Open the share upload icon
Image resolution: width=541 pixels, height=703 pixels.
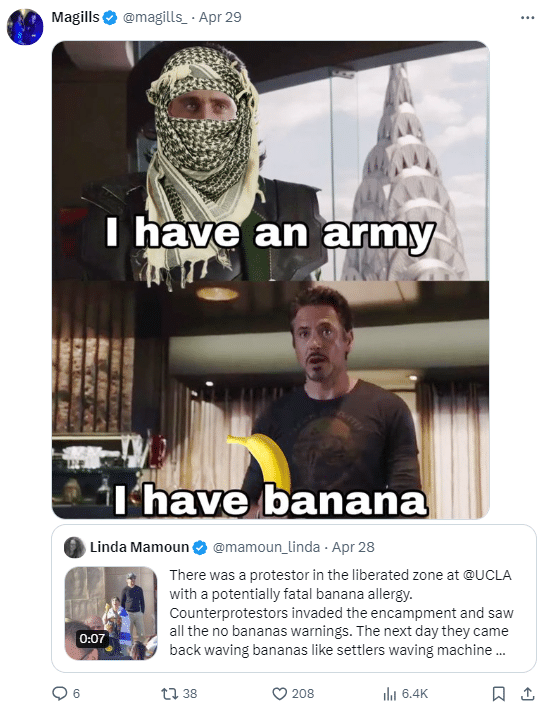click(528, 693)
